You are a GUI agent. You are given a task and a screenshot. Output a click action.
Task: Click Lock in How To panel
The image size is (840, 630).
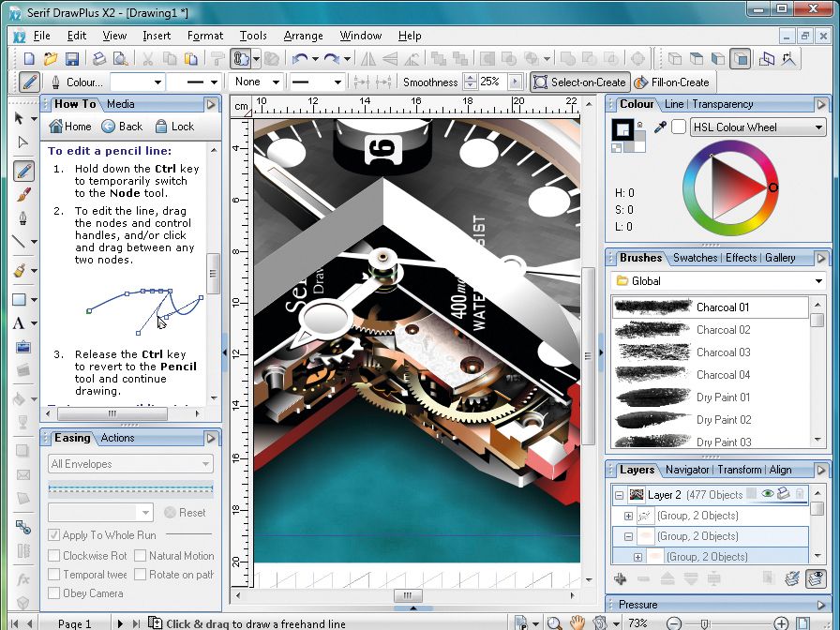174,127
